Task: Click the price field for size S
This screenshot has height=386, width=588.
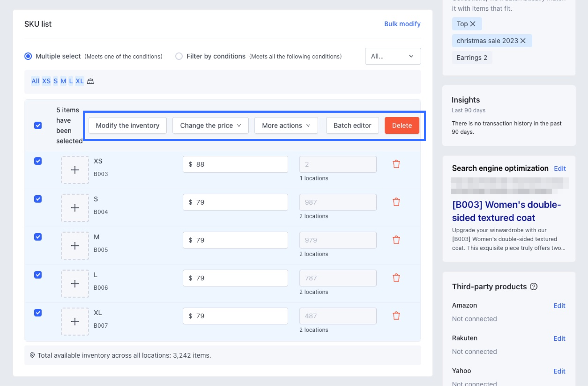Action: click(235, 202)
